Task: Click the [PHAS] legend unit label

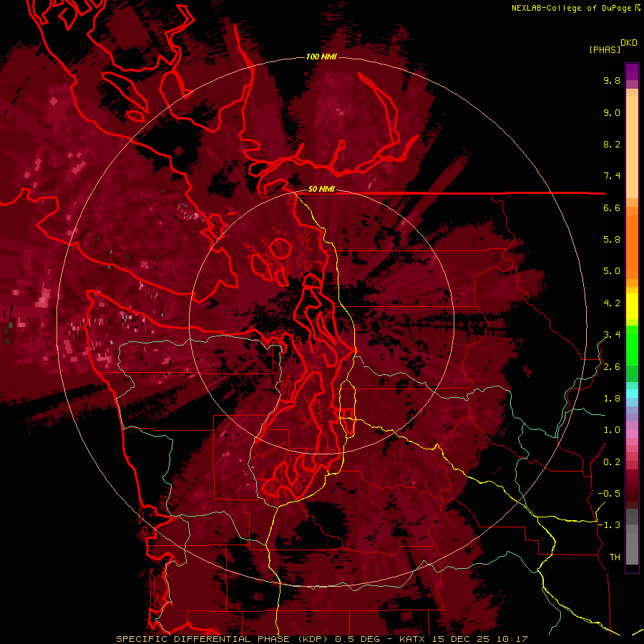Action: pyautogui.click(x=605, y=49)
